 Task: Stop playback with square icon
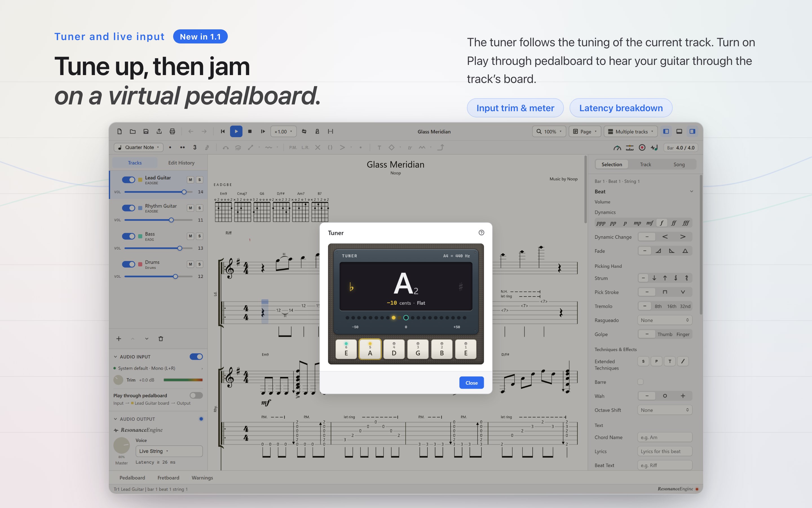point(250,131)
